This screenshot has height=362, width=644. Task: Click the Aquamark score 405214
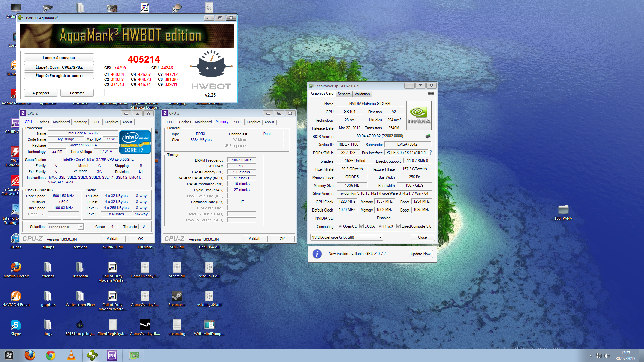144,59
